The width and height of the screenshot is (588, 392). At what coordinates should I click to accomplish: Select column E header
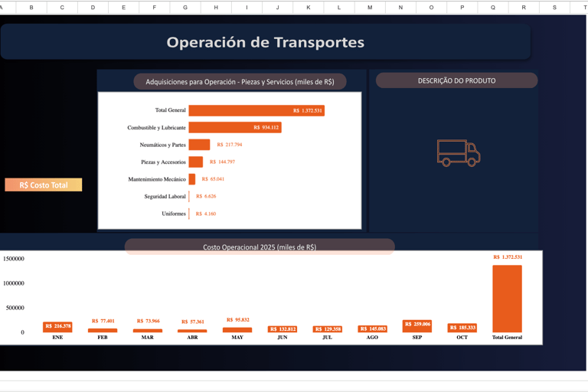tap(123, 8)
